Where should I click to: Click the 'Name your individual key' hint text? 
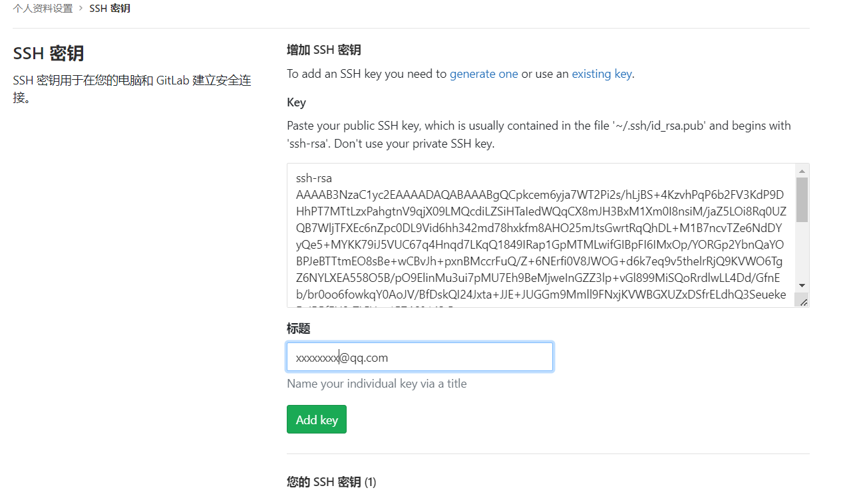click(x=377, y=383)
